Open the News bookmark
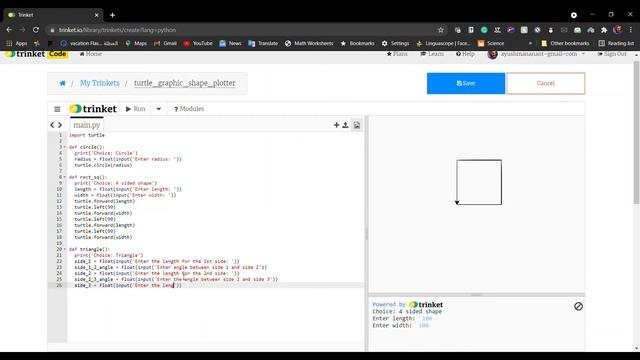The width and height of the screenshot is (640, 360). (231, 43)
